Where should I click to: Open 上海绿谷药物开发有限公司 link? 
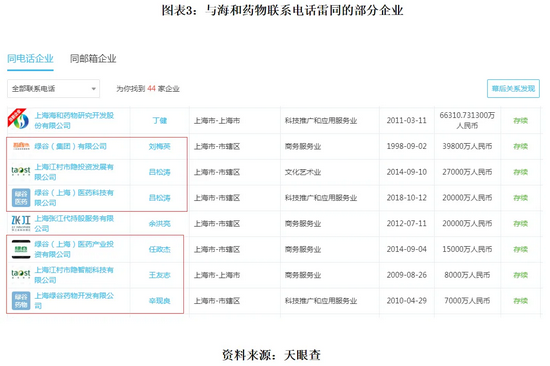point(74,301)
